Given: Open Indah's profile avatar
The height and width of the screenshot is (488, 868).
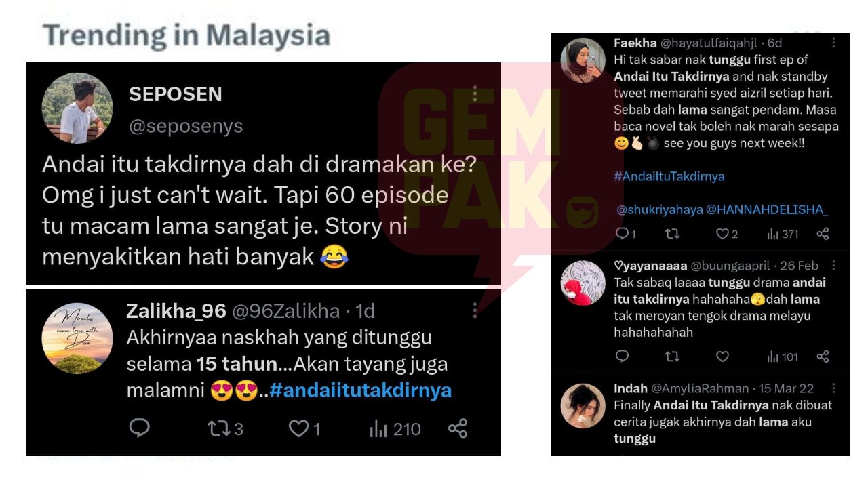Looking at the screenshot, I should (x=583, y=406).
